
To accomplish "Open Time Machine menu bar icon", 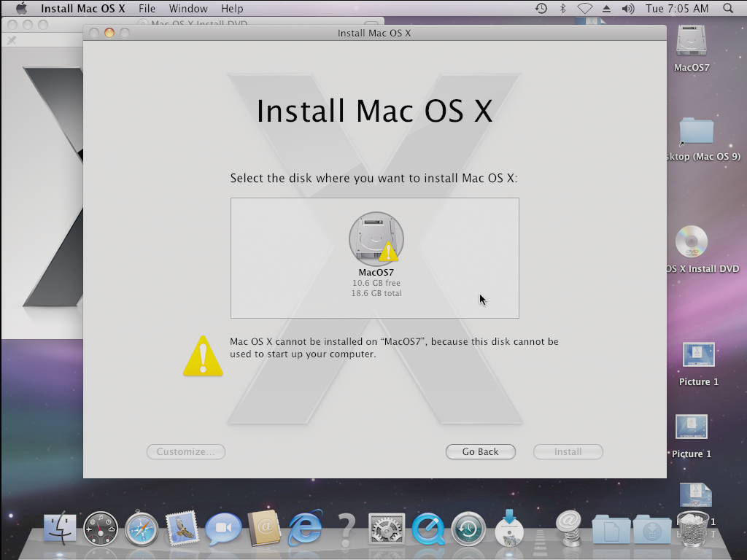I will [541, 8].
